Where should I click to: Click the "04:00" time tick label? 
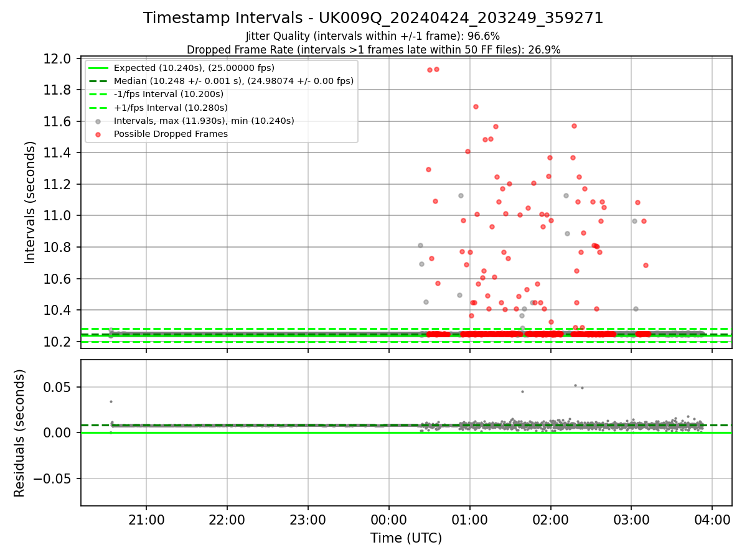tap(713, 520)
